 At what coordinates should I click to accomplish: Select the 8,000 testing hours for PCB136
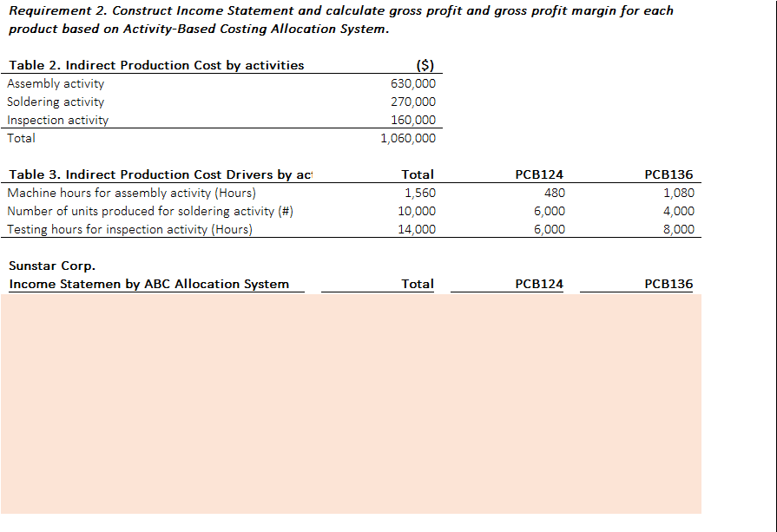pyautogui.click(x=682, y=229)
